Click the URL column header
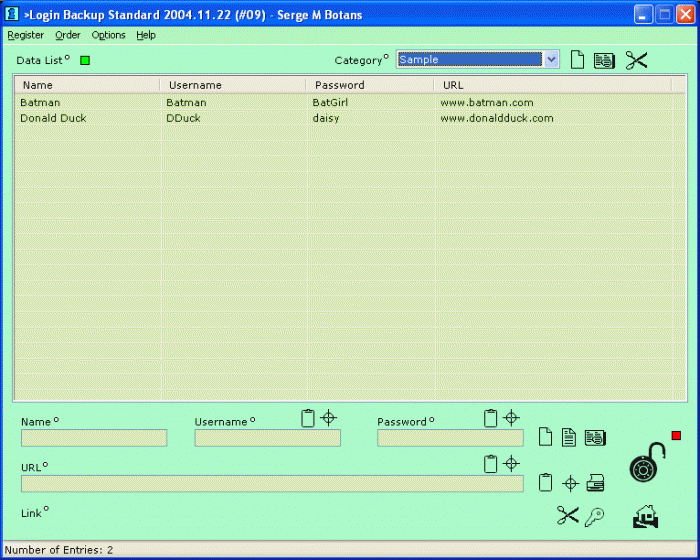 pyautogui.click(x=453, y=85)
